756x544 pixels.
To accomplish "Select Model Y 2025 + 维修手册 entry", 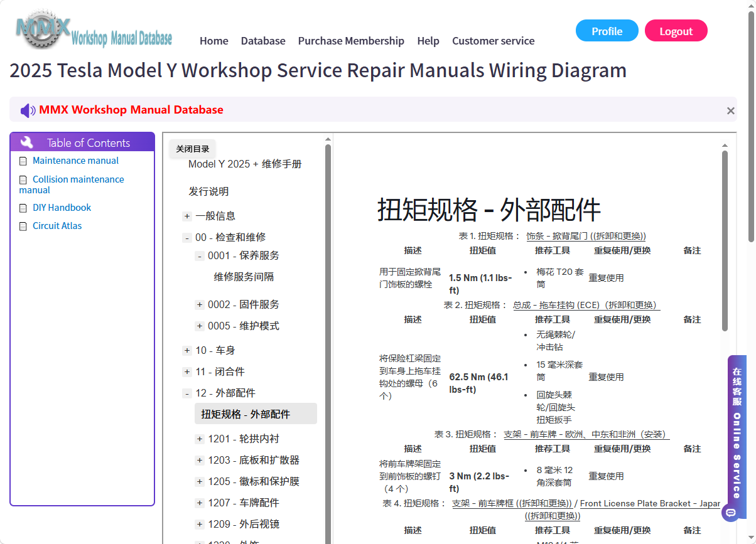I will [245, 164].
